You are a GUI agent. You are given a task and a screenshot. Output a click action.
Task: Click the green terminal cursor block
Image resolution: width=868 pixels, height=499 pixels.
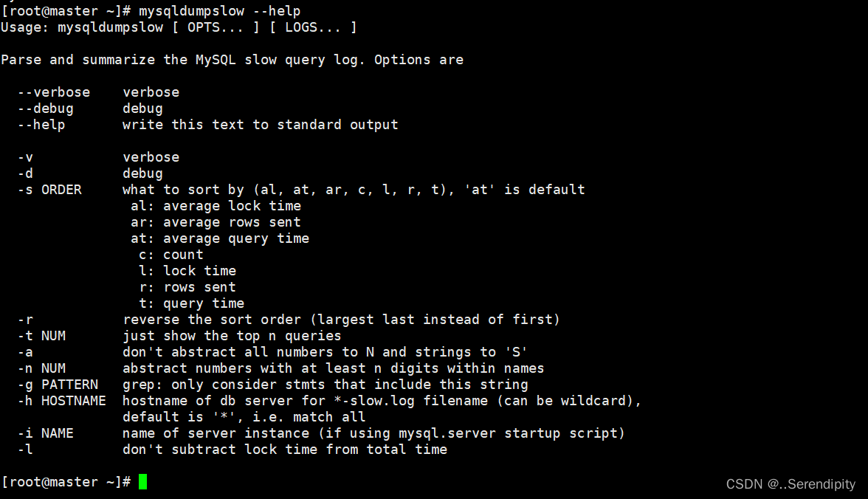coord(143,482)
